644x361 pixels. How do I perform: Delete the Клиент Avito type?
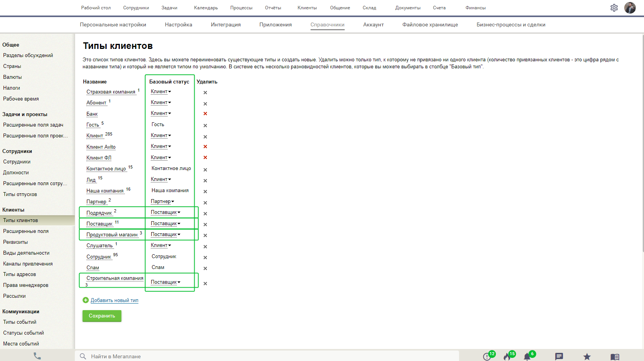(205, 147)
